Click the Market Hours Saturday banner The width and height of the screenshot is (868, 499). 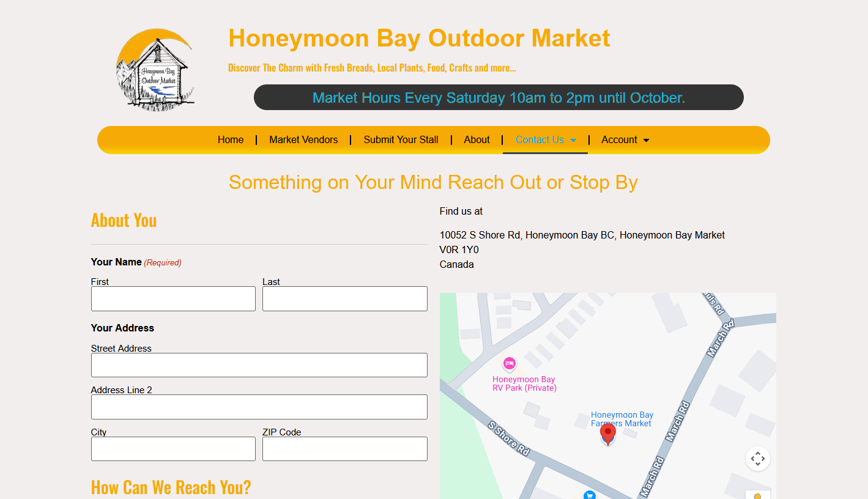click(499, 97)
